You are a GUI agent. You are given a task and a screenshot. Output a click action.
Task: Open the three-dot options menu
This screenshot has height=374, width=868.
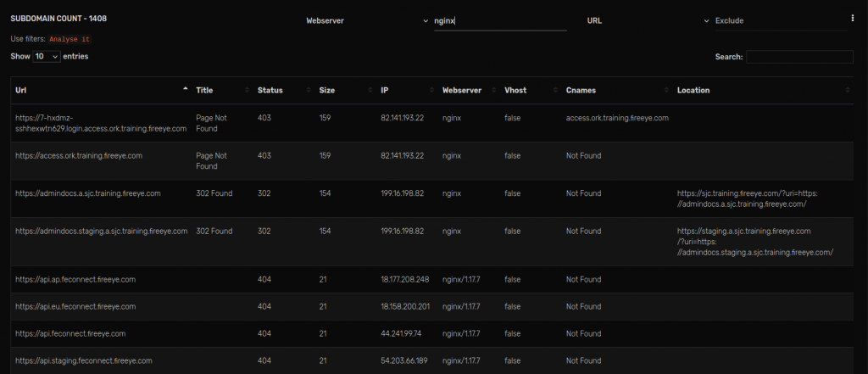[853, 19]
